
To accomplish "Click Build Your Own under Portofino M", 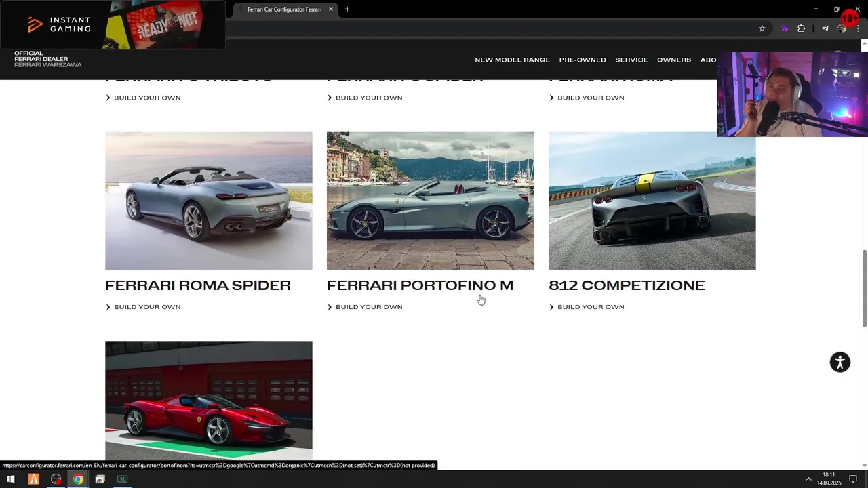I will pos(365,307).
